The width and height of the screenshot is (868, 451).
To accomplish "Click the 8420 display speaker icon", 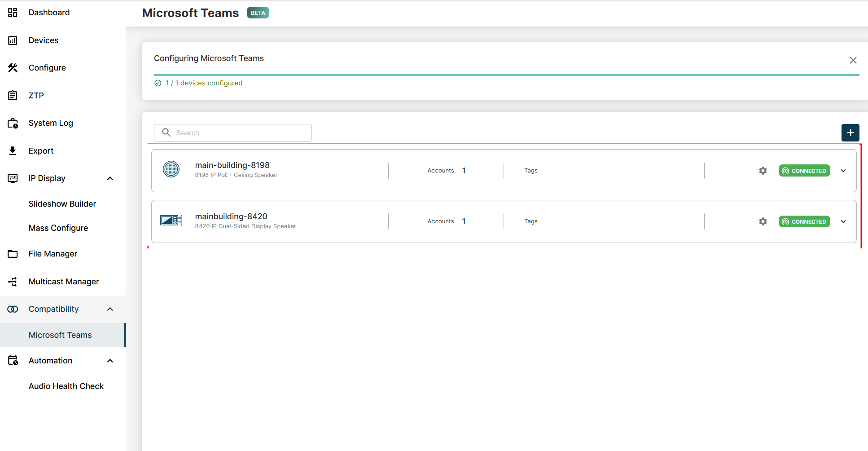I will click(x=171, y=220).
